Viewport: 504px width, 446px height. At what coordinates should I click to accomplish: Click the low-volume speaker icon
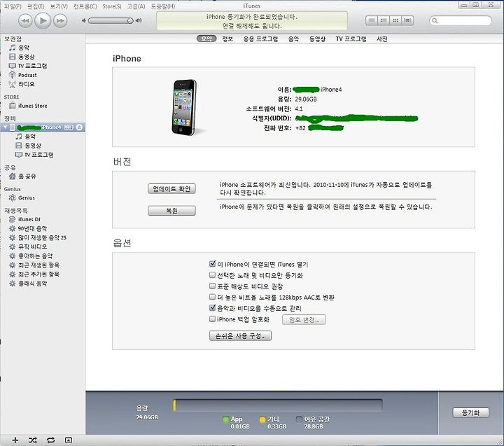point(83,20)
